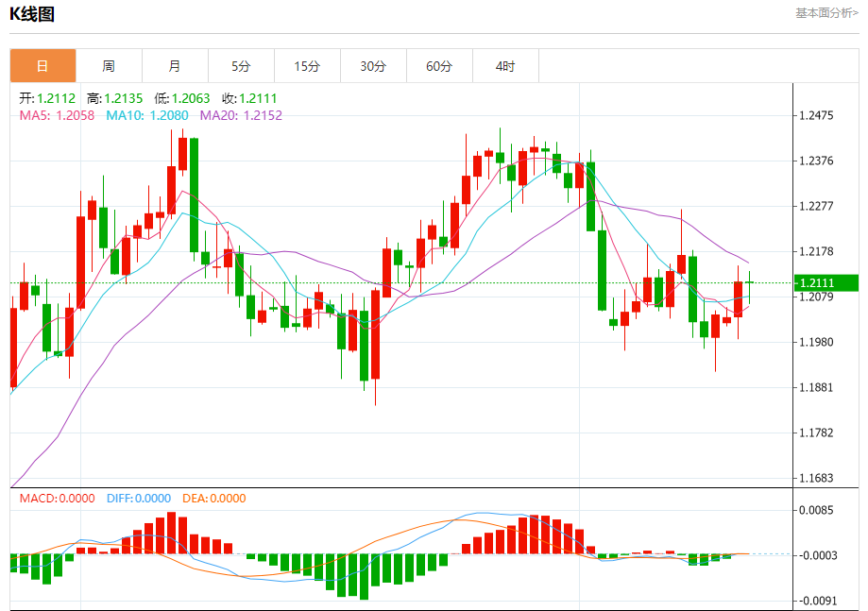
Task: Open the 基本面分析> link
Action: pyautogui.click(x=827, y=12)
